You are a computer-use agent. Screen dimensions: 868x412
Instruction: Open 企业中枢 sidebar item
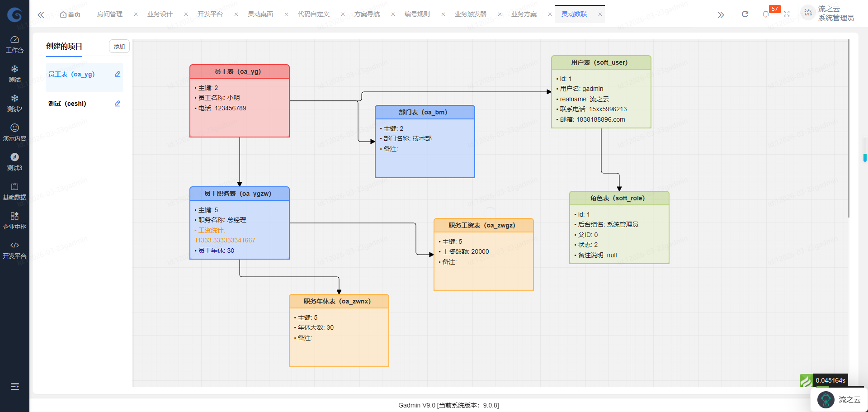click(x=14, y=221)
